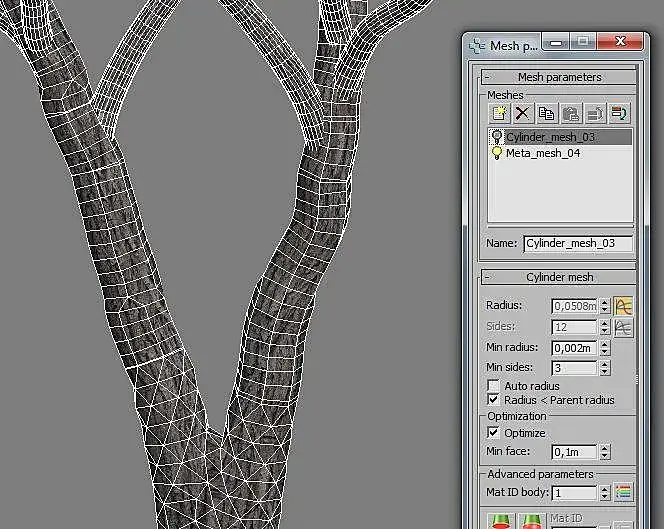
Task: Click the right red-green cap icon
Action: 532,521
